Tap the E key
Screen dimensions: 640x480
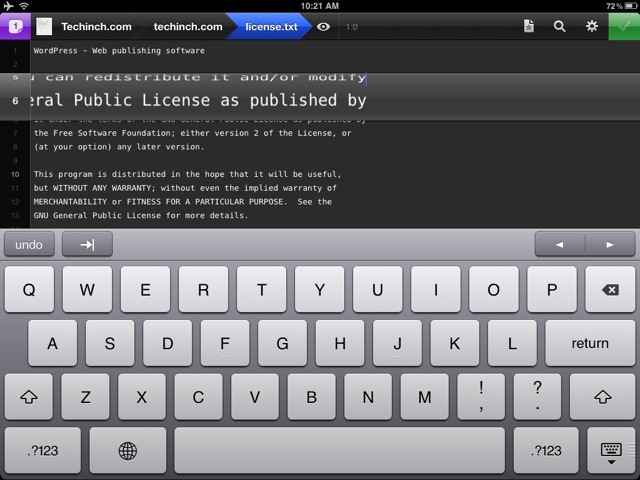pos(145,289)
